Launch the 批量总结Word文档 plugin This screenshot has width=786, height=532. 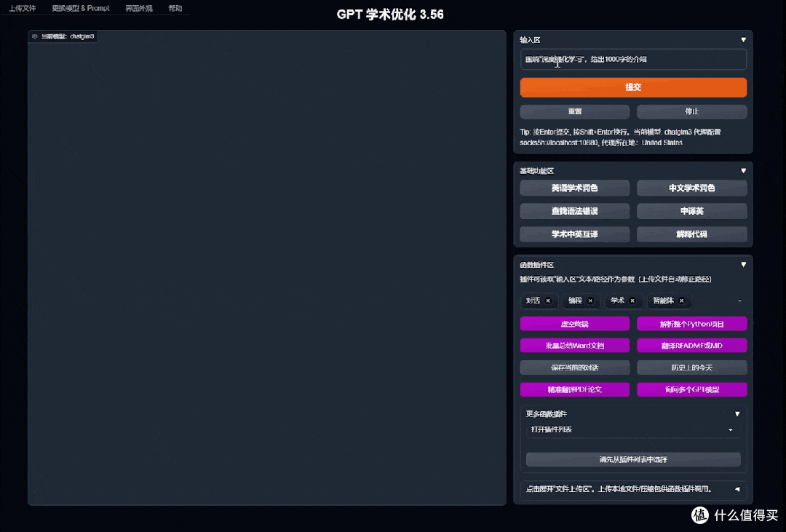point(574,346)
